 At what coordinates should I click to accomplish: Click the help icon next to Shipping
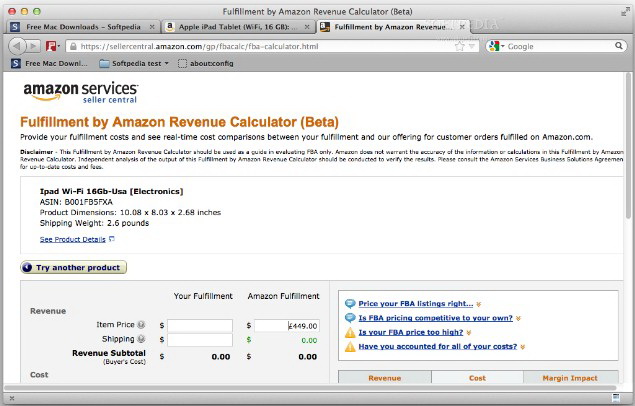tap(141, 339)
